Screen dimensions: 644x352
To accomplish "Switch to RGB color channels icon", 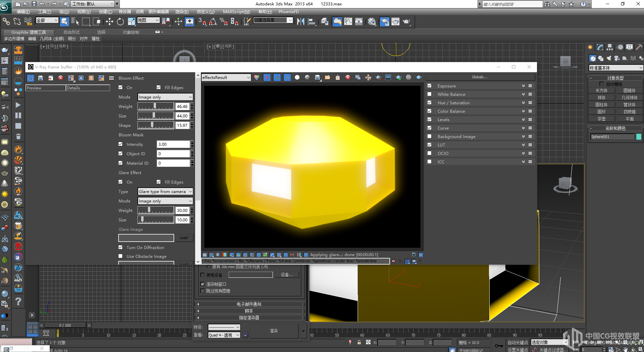I will [x=257, y=77].
